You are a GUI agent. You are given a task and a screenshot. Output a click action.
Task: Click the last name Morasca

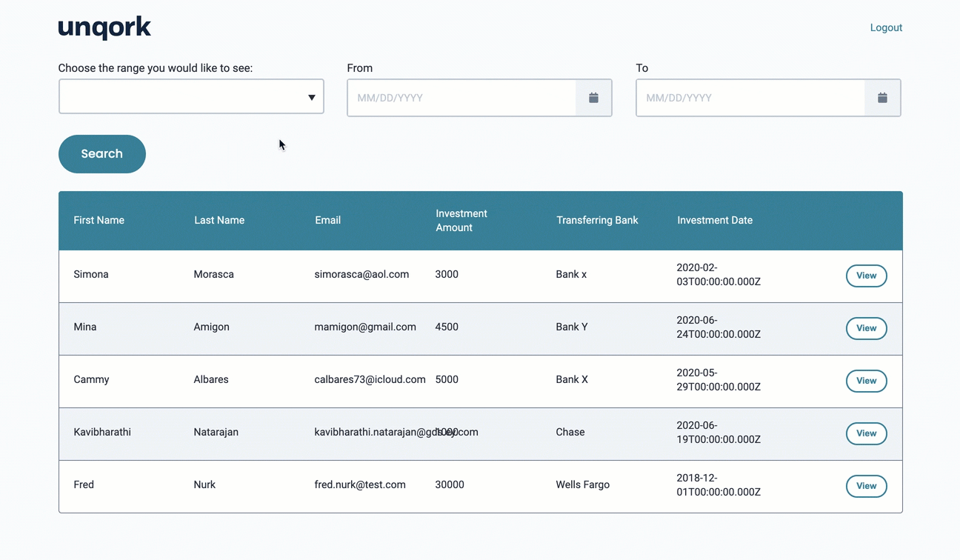tap(214, 274)
